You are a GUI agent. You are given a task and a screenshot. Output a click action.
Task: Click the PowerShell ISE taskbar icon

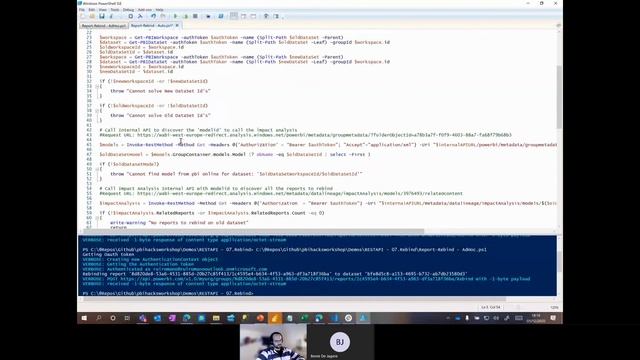pyautogui.click(x=363, y=318)
